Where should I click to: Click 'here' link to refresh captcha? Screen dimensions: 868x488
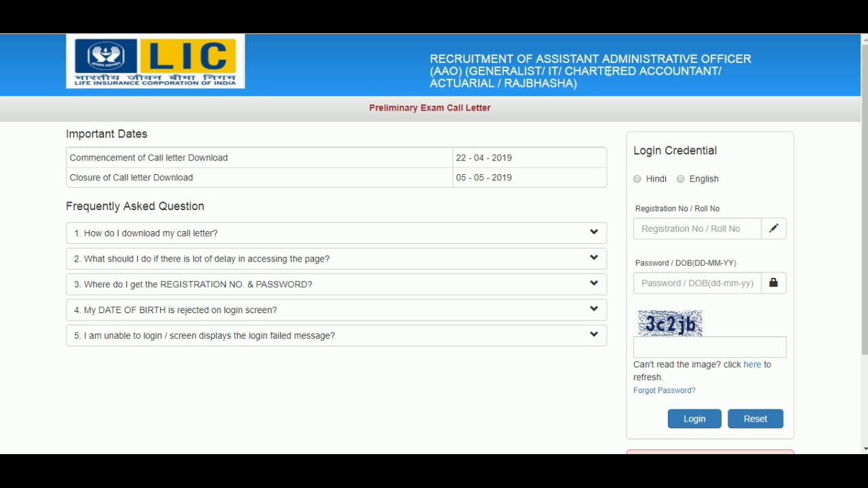(x=752, y=365)
